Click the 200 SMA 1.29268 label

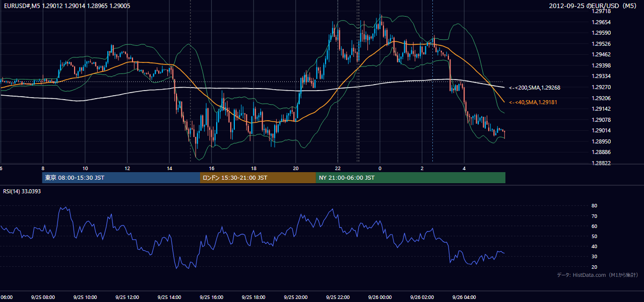click(x=535, y=88)
